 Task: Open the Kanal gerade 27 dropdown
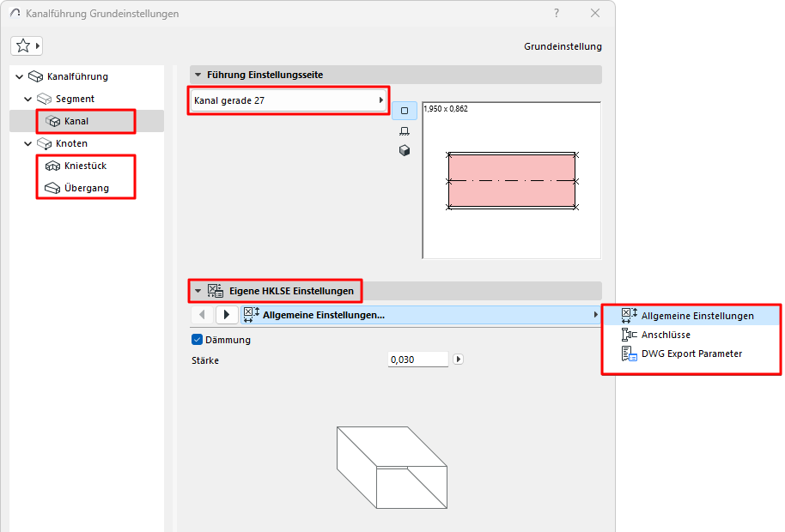(x=289, y=100)
